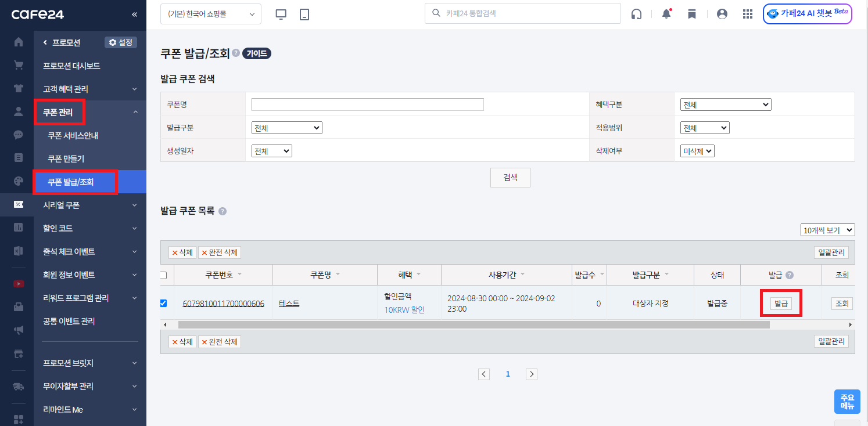Image resolution: width=868 pixels, height=426 pixels.
Task: Open the nine-dot apps grid icon
Action: [748, 14]
